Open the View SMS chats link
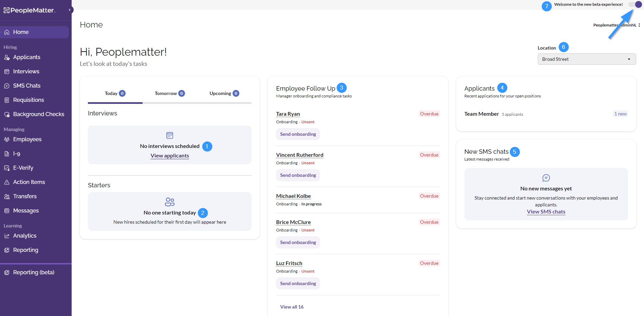644x316 pixels. pos(546,212)
